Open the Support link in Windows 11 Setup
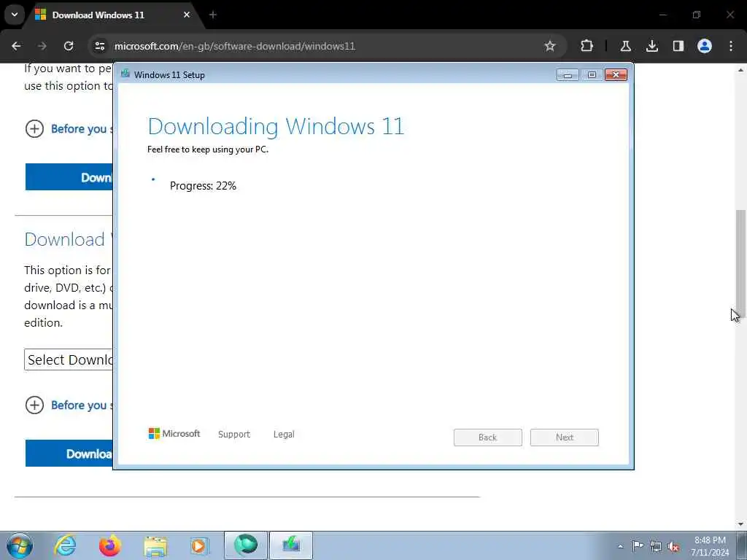 234,435
